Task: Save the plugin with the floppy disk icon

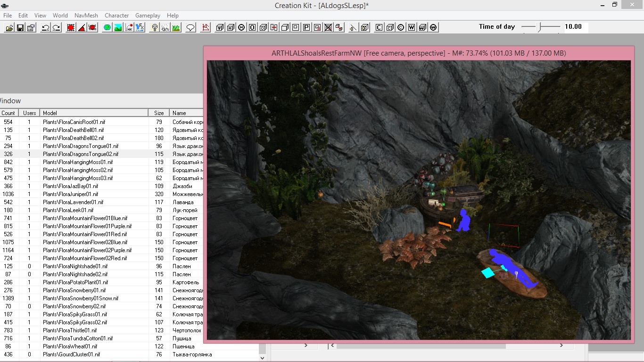Action: pos(20,28)
